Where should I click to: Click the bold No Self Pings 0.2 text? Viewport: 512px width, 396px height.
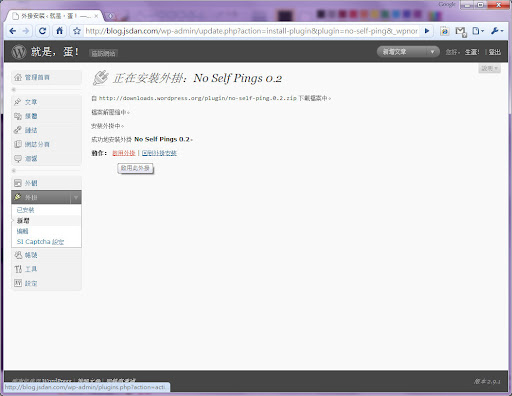tap(162, 139)
